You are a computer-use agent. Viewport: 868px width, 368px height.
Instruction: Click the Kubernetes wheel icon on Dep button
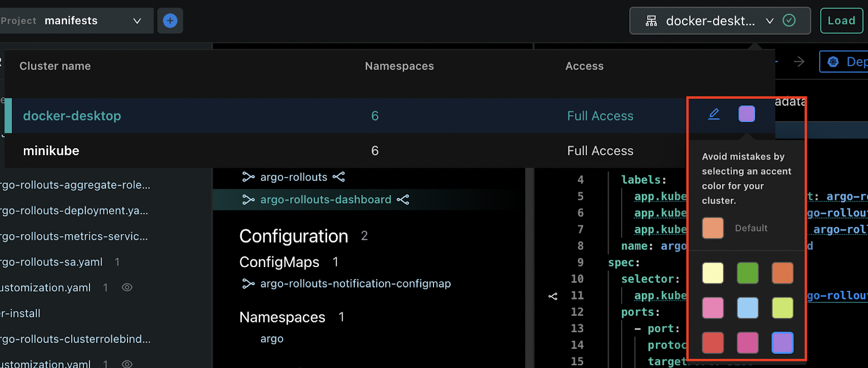coord(833,62)
